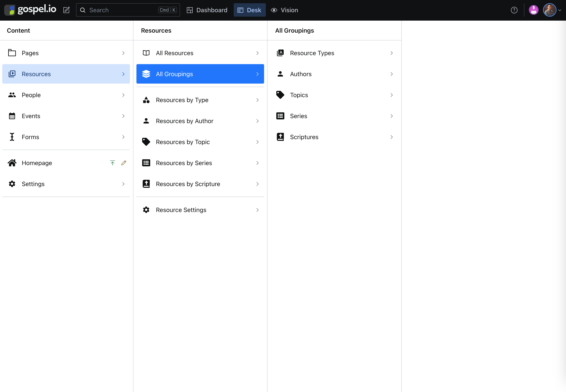
Task: Open Resources by Series
Action: pos(200,163)
